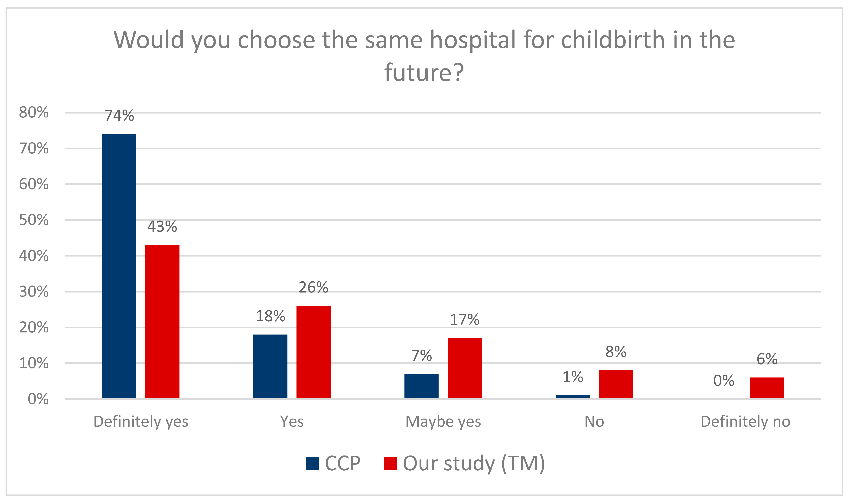Image resolution: width=850 pixels, height=504 pixels.
Task: Select the CCP legend label text
Action: (342, 463)
